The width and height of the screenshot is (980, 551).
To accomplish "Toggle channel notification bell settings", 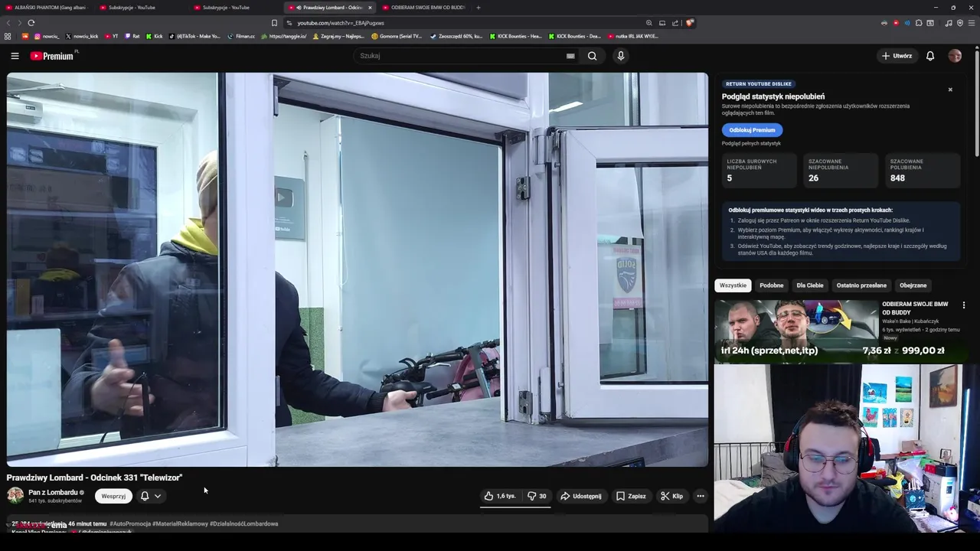I will tap(151, 496).
